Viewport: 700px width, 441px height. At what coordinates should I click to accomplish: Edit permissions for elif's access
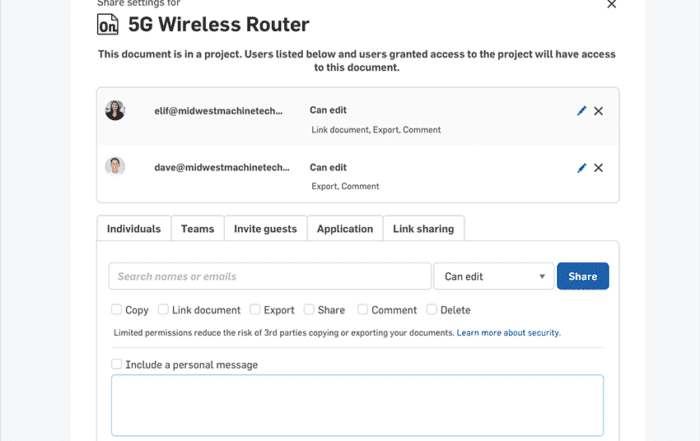(581, 111)
